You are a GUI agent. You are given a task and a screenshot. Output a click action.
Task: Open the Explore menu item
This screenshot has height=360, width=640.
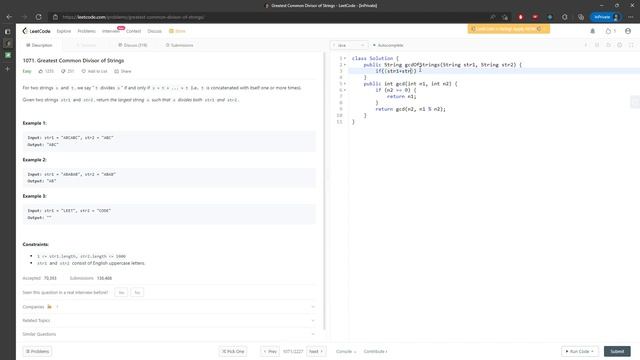pos(64,31)
